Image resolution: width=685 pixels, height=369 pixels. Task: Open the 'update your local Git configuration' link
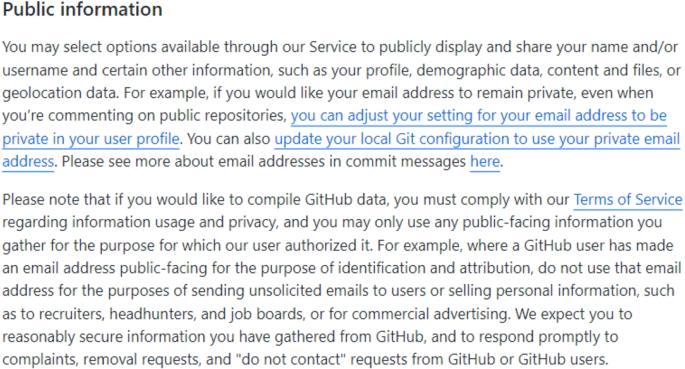pos(477,139)
